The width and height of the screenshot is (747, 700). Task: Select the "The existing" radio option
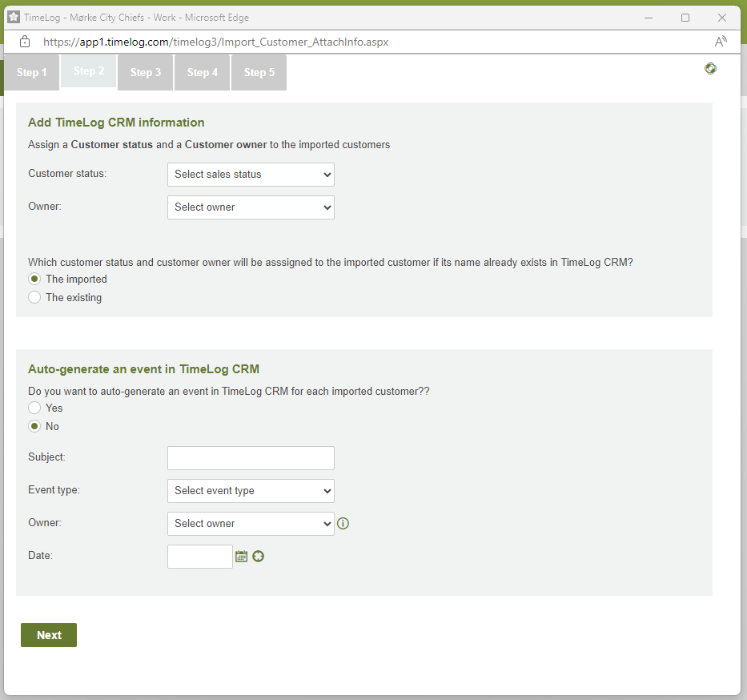pyautogui.click(x=34, y=297)
